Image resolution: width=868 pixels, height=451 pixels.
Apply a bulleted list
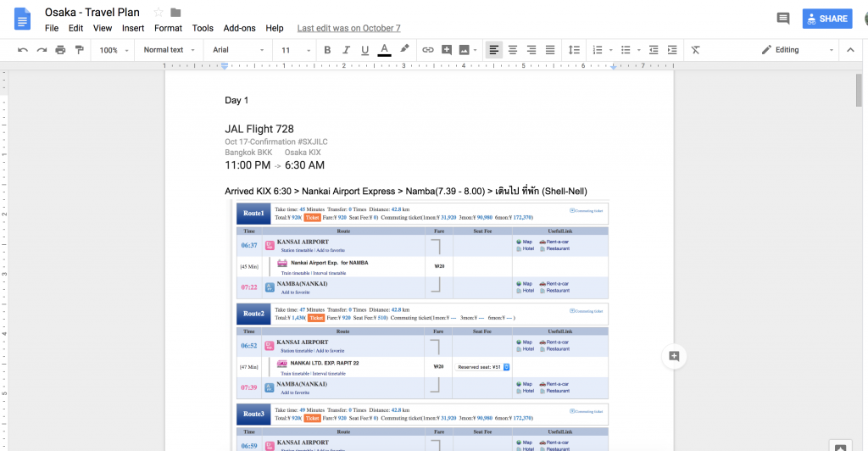click(626, 50)
